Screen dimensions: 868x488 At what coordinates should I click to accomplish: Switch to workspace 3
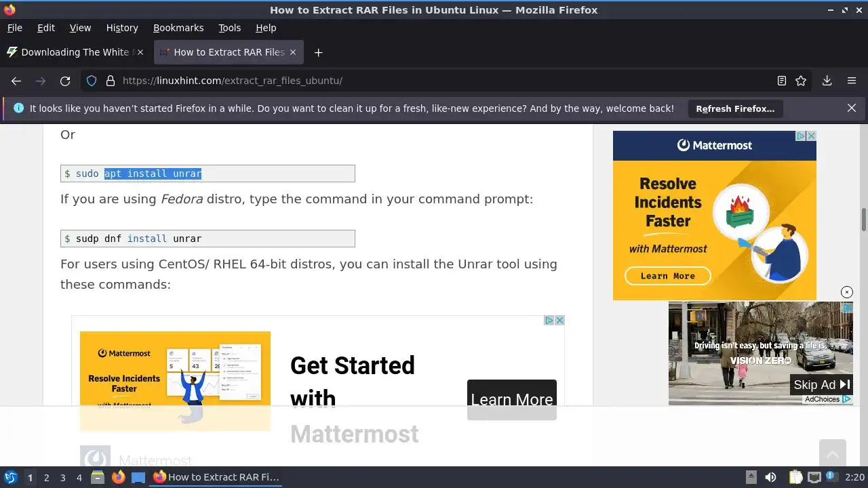click(62, 477)
